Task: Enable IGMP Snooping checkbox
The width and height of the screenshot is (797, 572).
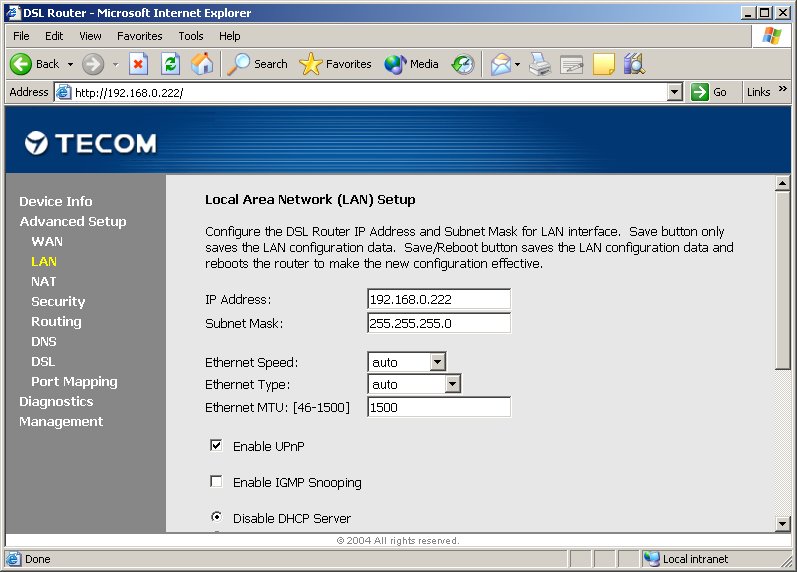Action: click(216, 482)
